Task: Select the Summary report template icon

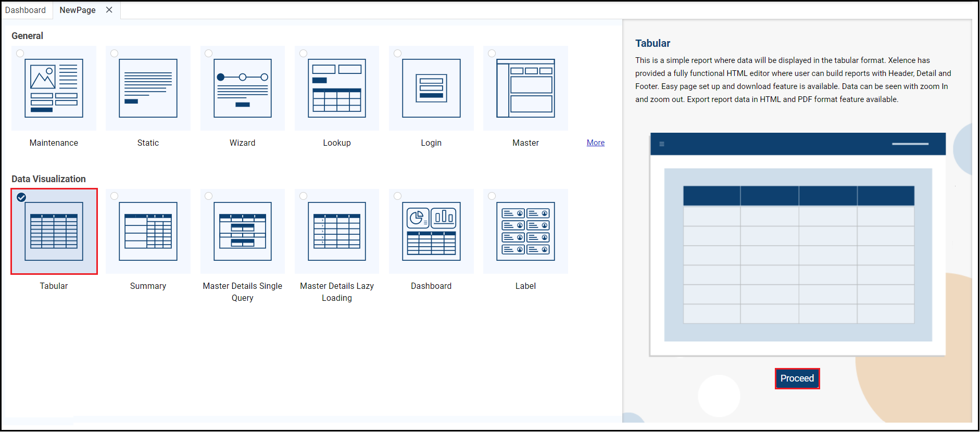Action: coord(148,231)
